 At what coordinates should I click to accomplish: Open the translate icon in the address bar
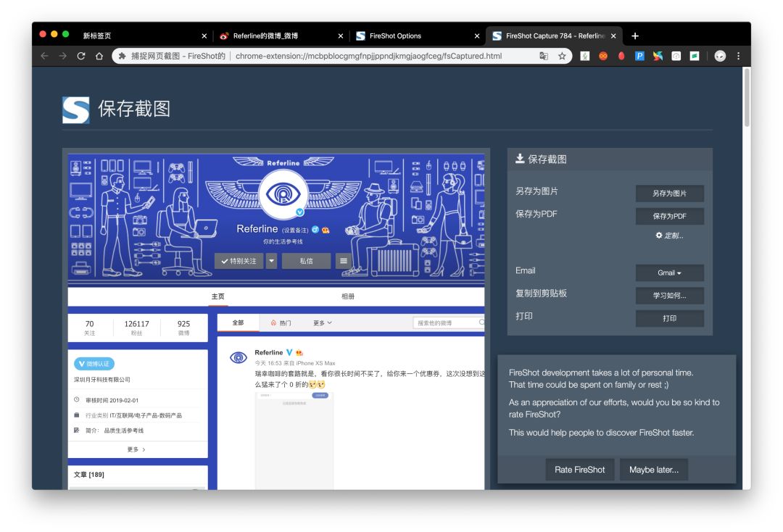[544, 56]
